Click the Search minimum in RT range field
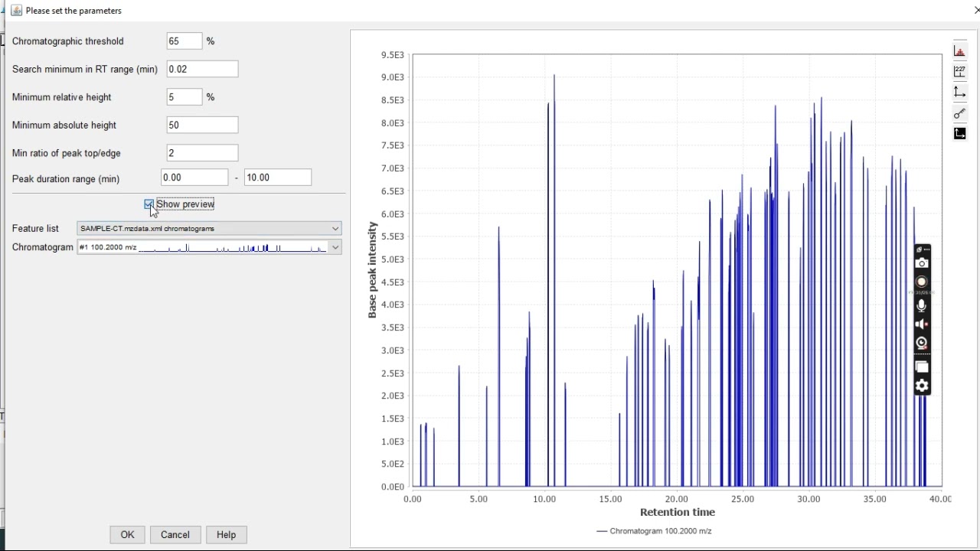980x551 pixels. pyautogui.click(x=202, y=69)
